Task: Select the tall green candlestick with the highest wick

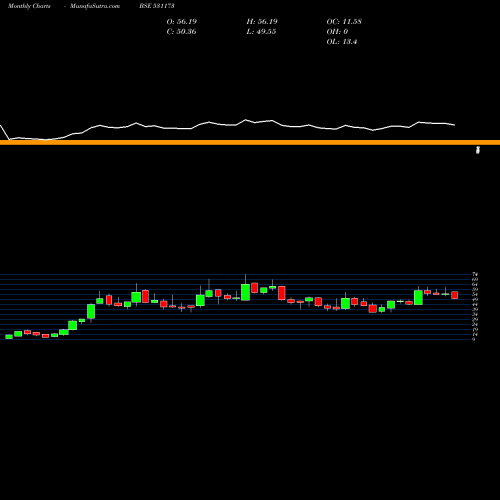Action: pyautogui.click(x=246, y=292)
